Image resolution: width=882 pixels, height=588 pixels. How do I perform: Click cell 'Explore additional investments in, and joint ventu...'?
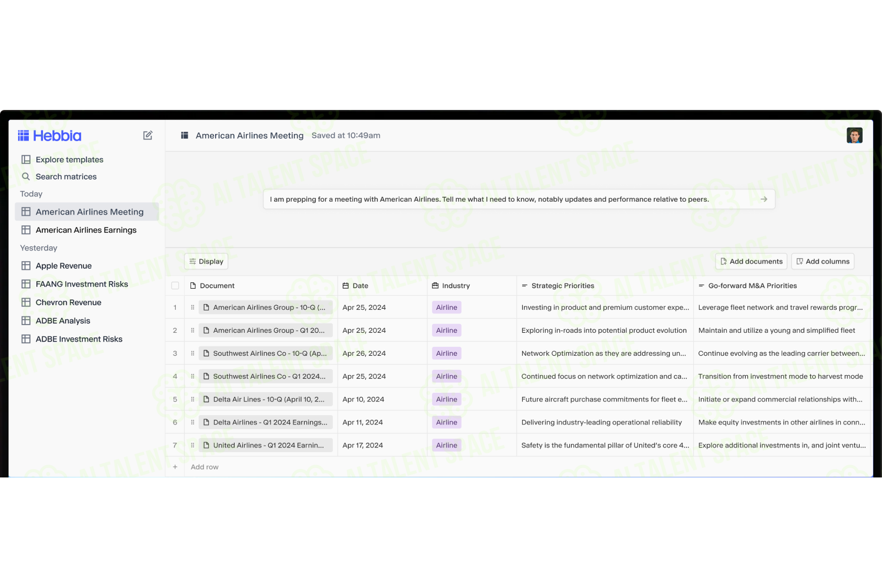click(x=782, y=445)
